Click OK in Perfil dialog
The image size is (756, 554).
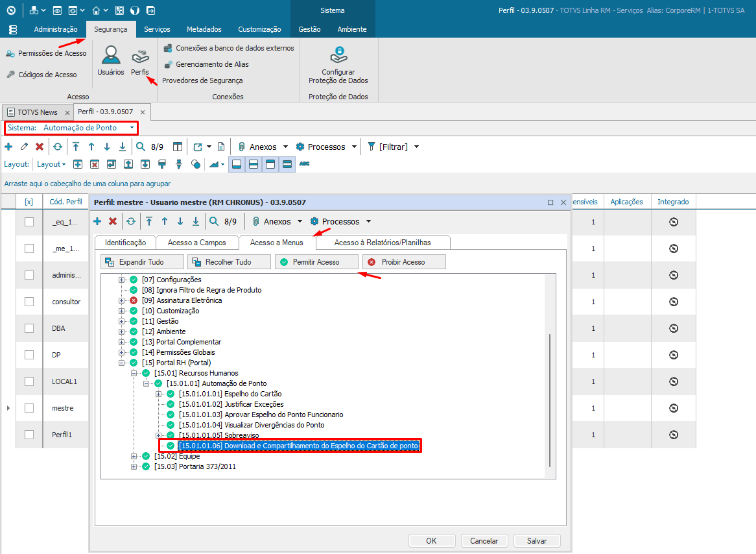[x=432, y=541]
